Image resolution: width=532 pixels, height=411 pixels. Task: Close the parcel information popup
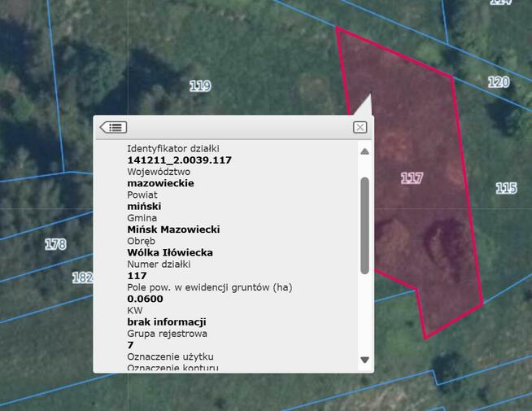point(360,127)
